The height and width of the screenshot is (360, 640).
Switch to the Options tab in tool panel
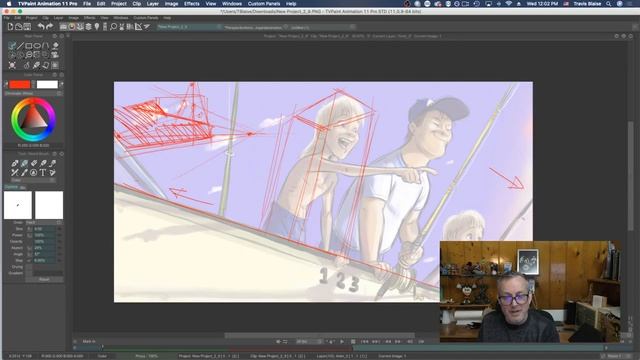(11, 187)
